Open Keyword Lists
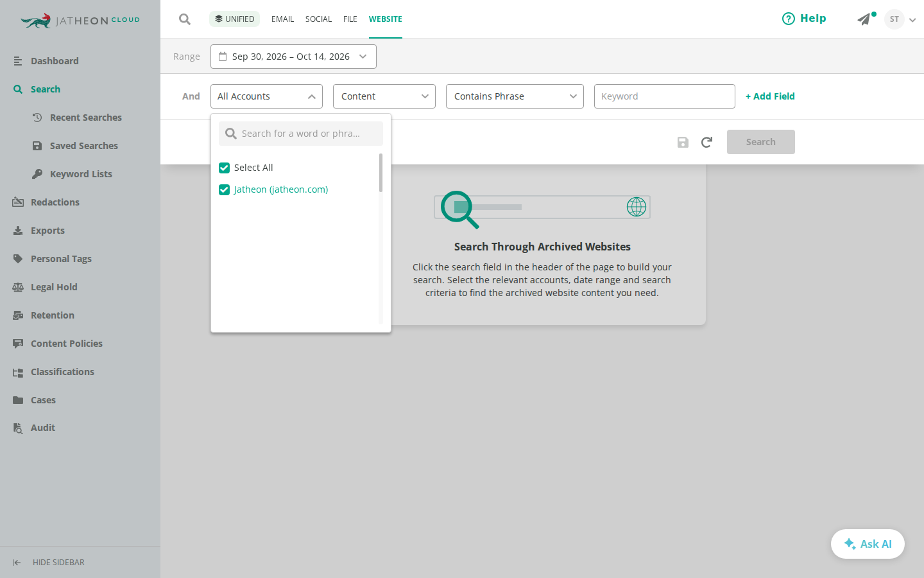 (x=81, y=174)
